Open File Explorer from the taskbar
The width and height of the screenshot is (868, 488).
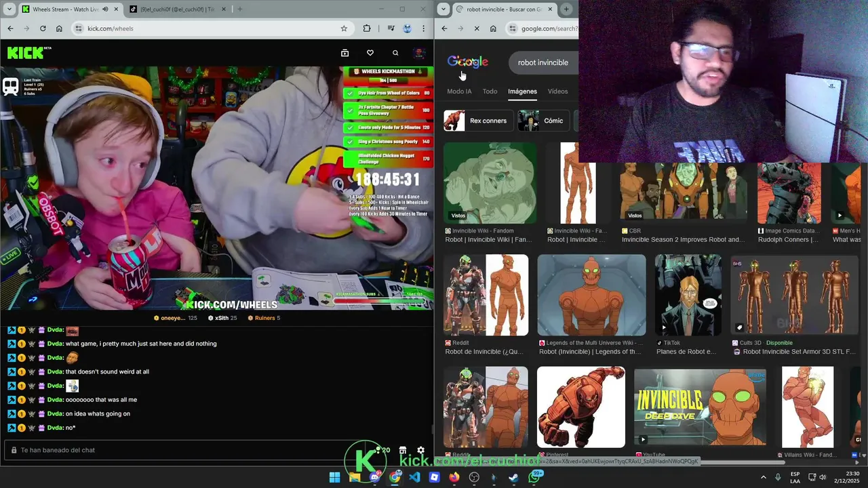355,477
